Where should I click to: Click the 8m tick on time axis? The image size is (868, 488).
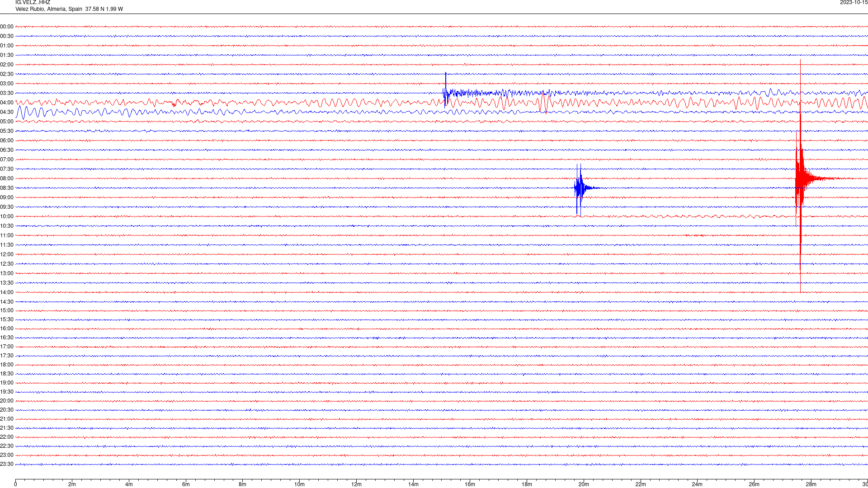243,484
